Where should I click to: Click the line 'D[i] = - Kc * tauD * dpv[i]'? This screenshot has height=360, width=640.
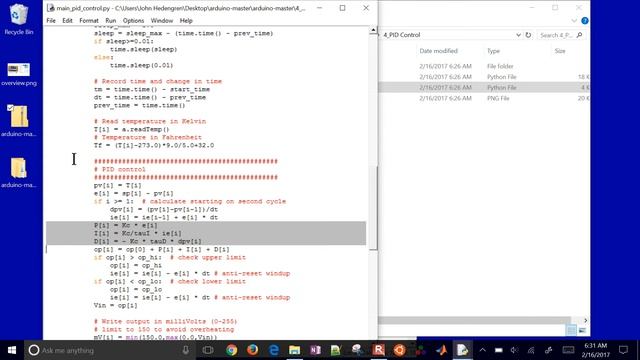point(148,241)
